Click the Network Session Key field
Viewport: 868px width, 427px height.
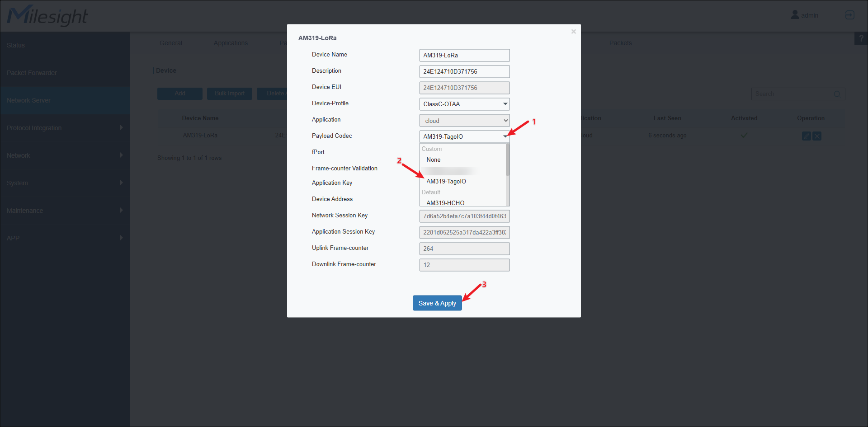tap(464, 216)
